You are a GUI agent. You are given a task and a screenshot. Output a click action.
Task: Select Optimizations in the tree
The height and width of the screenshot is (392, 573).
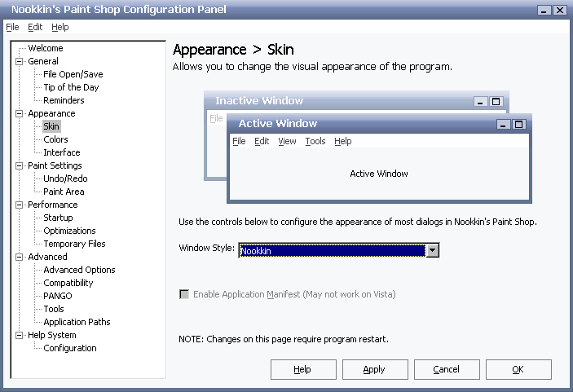point(69,231)
